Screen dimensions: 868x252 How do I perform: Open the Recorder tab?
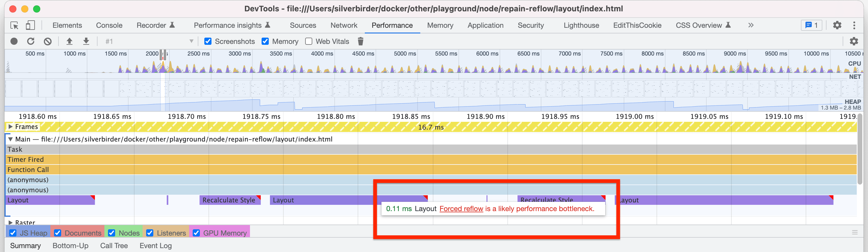155,25
